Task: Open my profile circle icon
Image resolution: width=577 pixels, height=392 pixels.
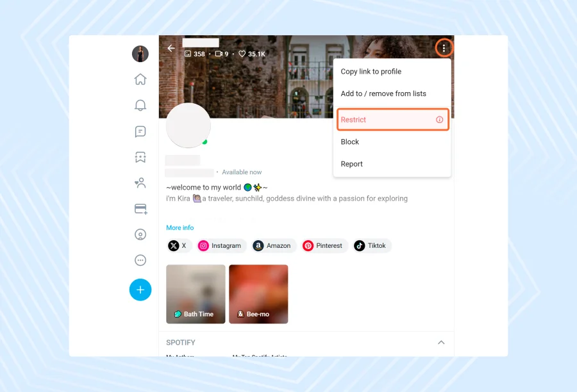Action: tap(140, 234)
